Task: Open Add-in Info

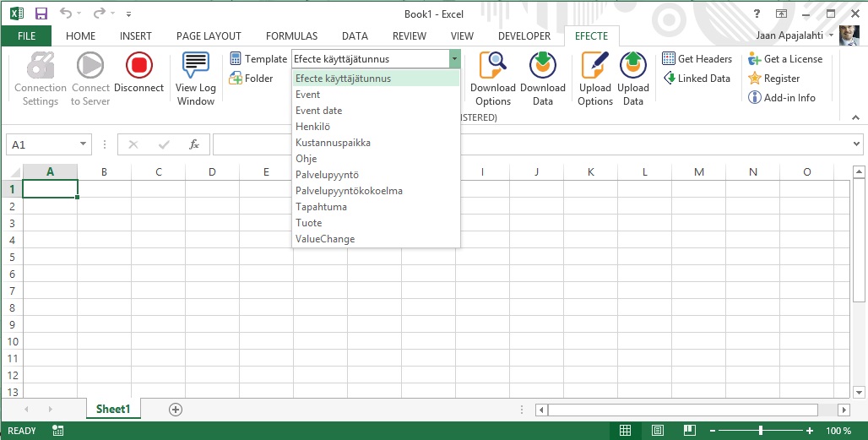Action: coord(782,97)
